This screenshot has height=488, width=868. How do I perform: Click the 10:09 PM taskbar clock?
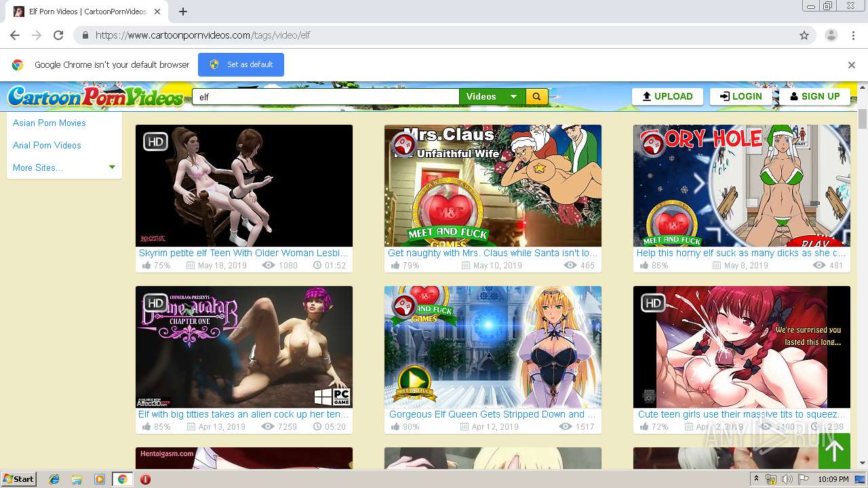click(833, 479)
